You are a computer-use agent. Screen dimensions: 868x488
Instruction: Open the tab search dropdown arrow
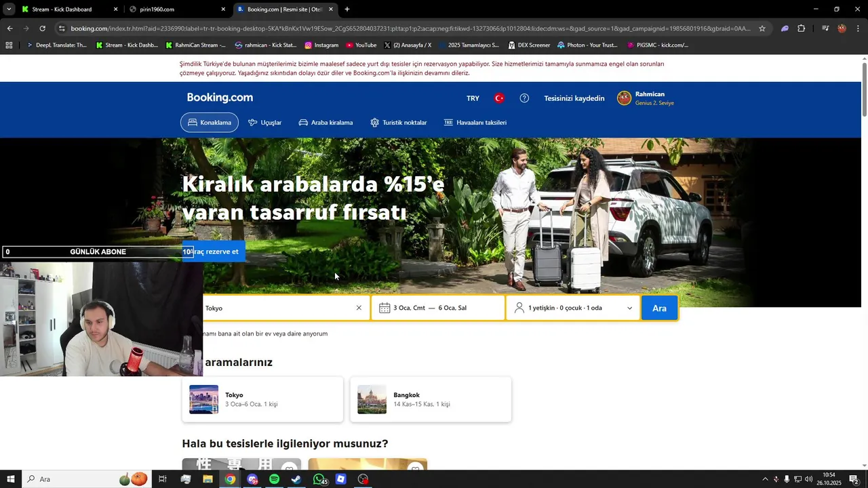point(9,9)
